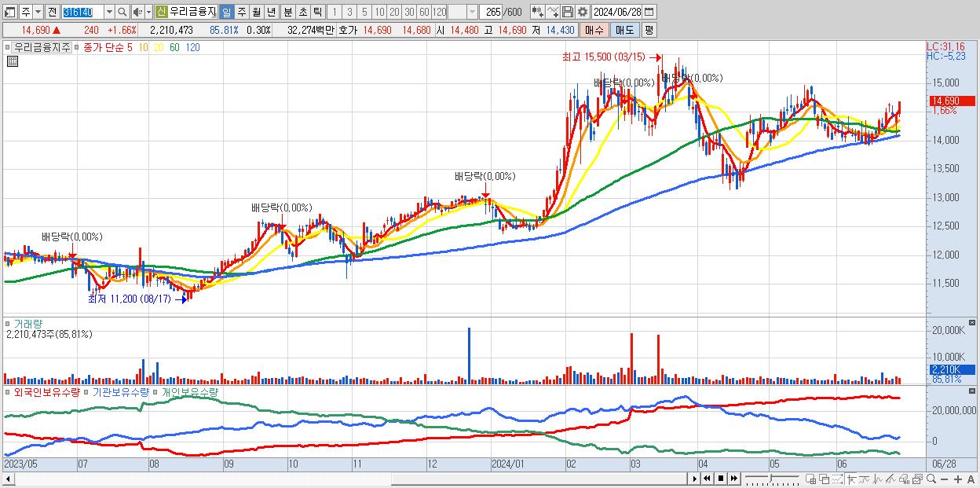The width and height of the screenshot is (980, 488).
Task: Close the volume panel with X button
Action: (973, 323)
